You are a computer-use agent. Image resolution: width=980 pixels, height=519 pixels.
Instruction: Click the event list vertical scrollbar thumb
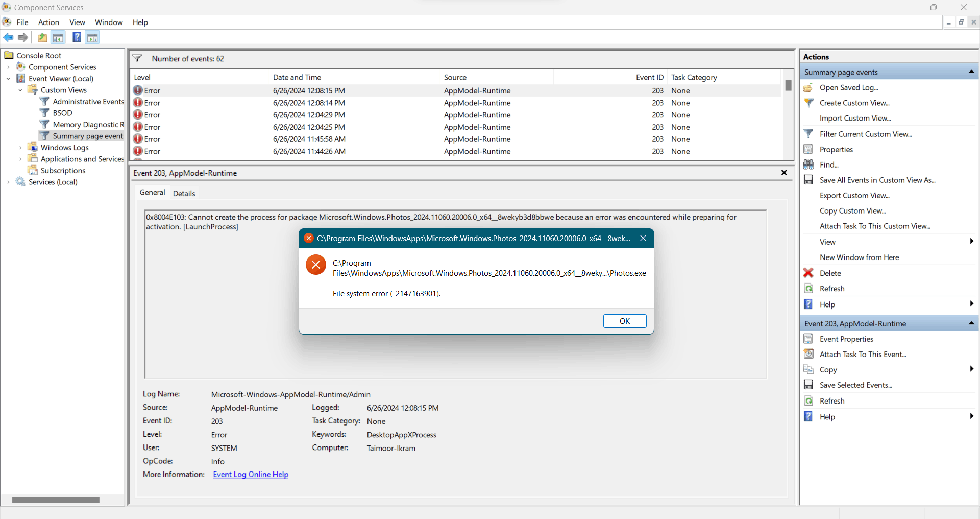(788, 85)
